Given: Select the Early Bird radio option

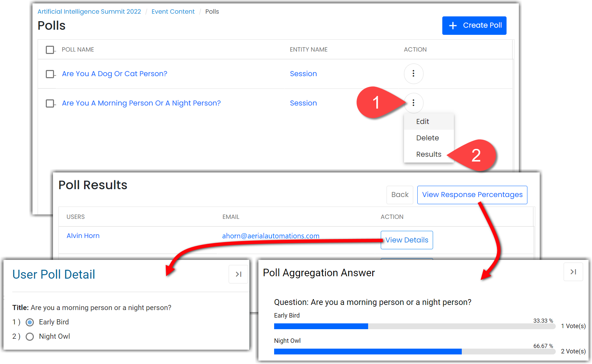Looking at the screenshot, I should click(x=30, y=322).
